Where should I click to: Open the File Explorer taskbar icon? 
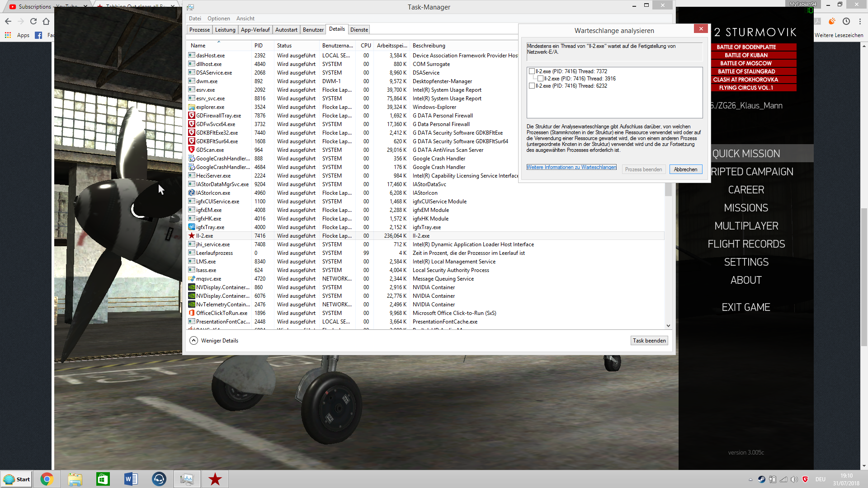point(75,479)
